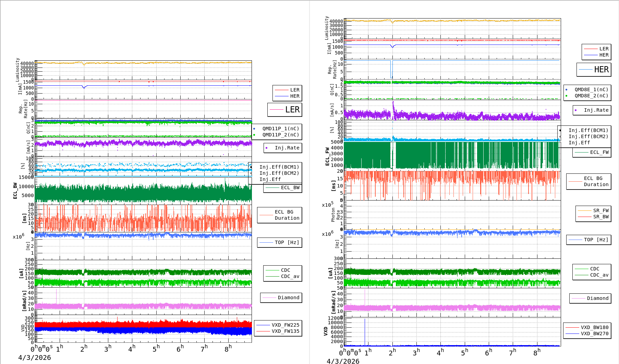Click the VXD_FW225 legend entry
619x364 pixels.
[285, 325]
